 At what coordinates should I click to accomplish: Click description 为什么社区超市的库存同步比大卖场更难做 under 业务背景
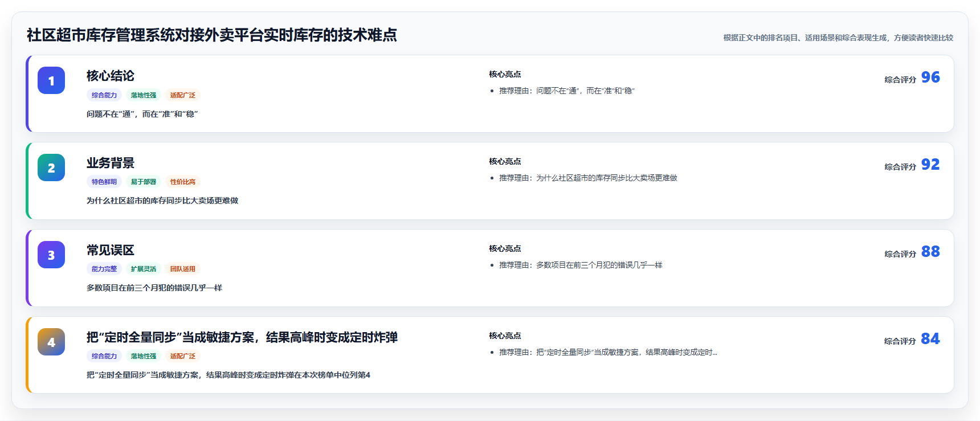click(x=162, y=201)
